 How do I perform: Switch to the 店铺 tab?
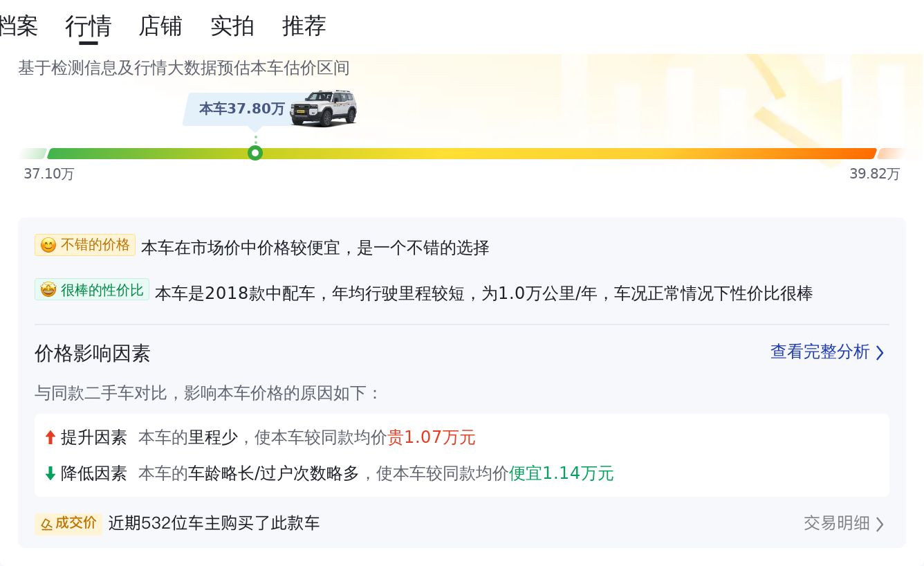160,26
